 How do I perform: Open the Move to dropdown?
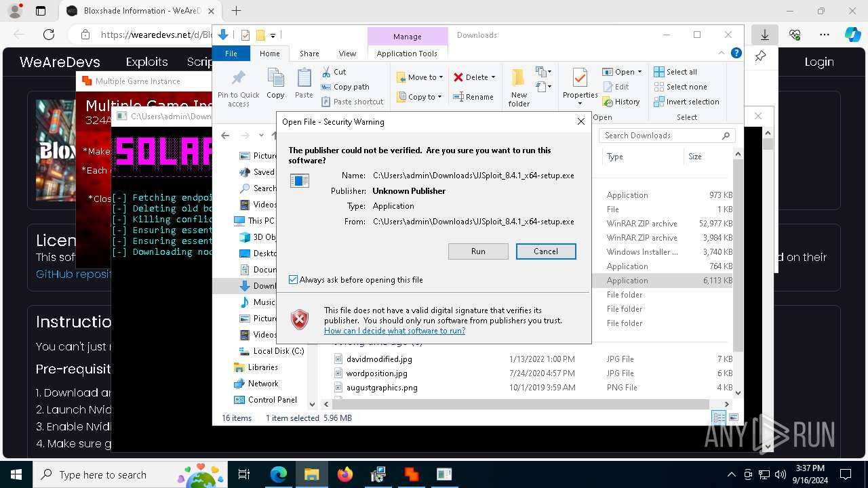tap(420, 77)
